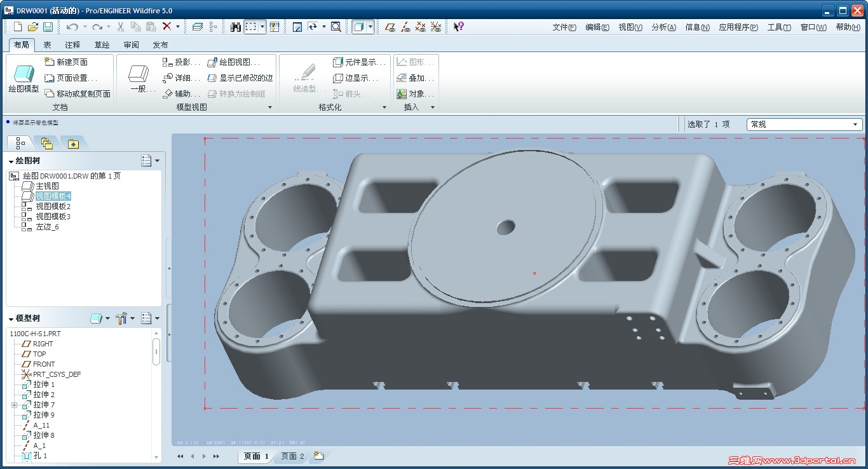Click the 新建页面 button

point(67,62)
